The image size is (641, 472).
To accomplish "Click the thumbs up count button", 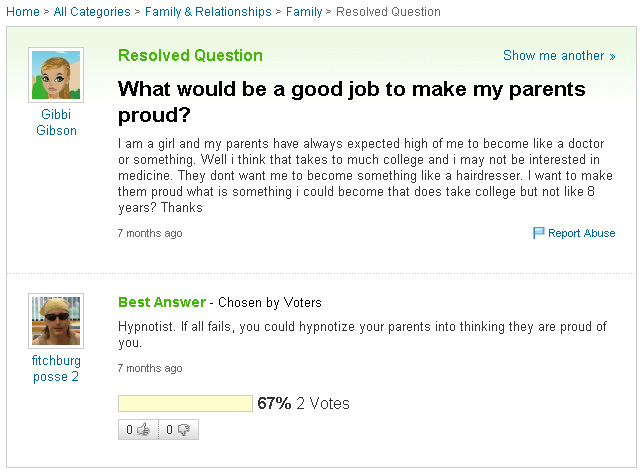I will (138, 429).
